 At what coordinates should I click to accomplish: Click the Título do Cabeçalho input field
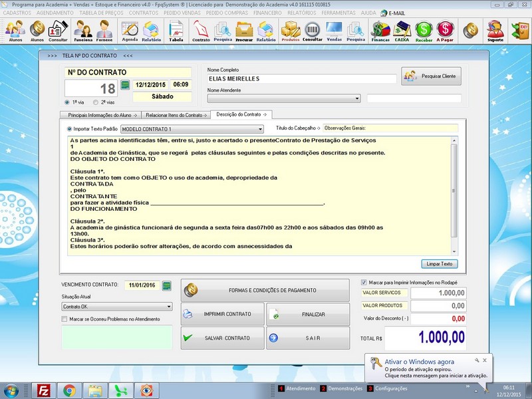(x=390, y=128)
